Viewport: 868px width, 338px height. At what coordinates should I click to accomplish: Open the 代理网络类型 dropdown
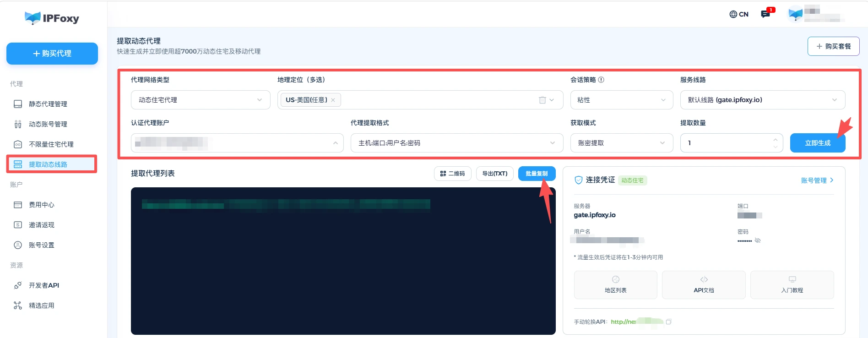[x=201, y=100]
